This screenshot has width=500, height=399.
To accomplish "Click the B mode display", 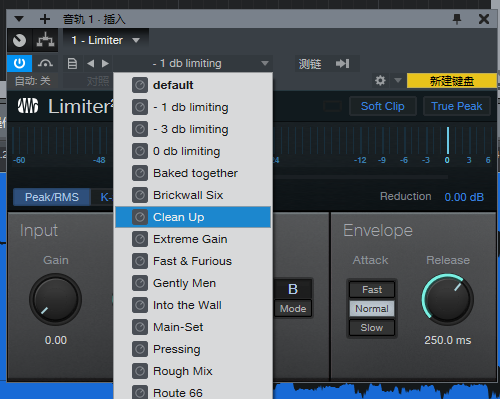I will 293,289.
